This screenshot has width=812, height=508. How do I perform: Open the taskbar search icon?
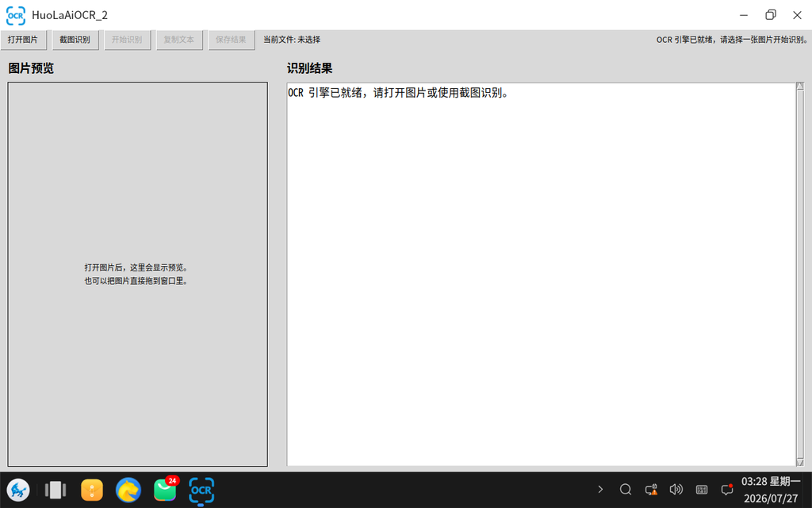(x=626, y=489)
